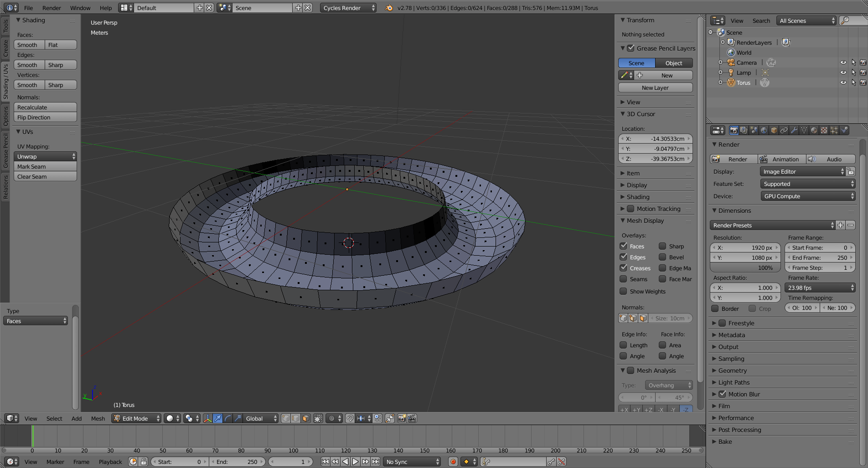Switch to the World globe properties tab
The width and height of the screenshot is (868, 468).
pyautogui.click(x=764, y=130)
